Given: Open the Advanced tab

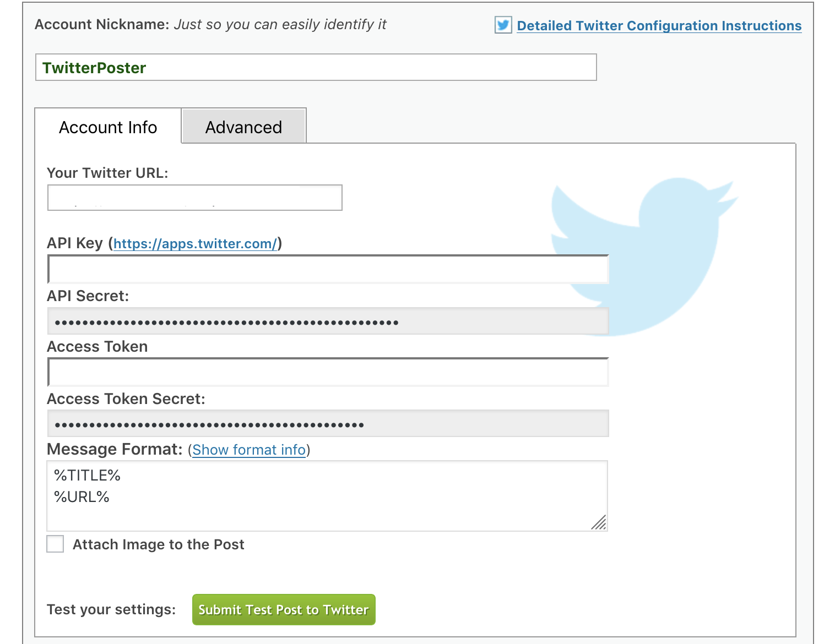Looking at the screenshot, I should (243, 127).
